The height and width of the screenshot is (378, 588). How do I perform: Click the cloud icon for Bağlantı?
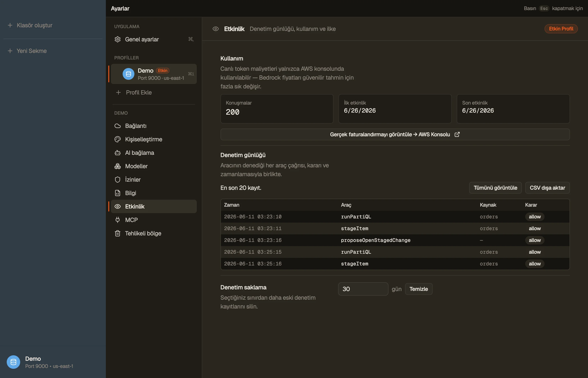tap(118, 126)
